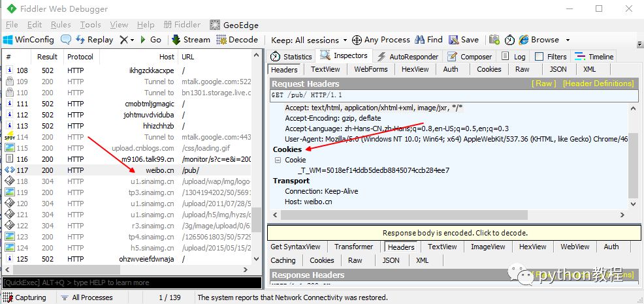Open the File menu

point(12,25)
